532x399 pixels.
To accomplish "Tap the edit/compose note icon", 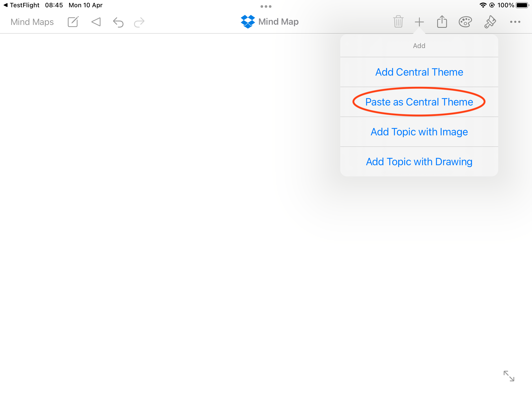I will coord(73,22).
